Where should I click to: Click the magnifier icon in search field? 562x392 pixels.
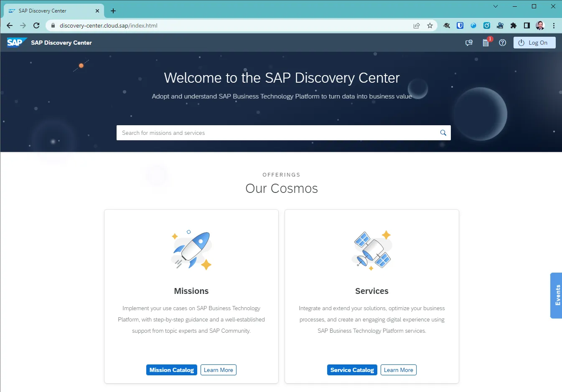tap(443, 133)
